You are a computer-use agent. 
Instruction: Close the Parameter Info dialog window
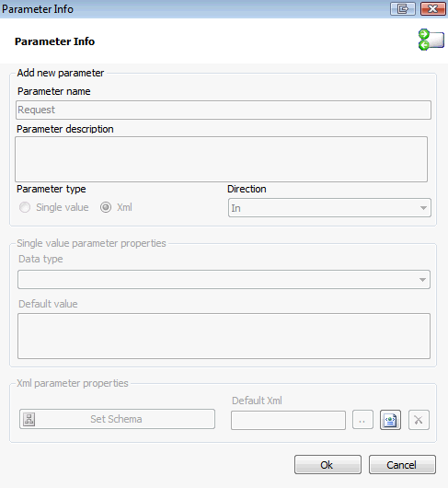click(x=432, y=8)
